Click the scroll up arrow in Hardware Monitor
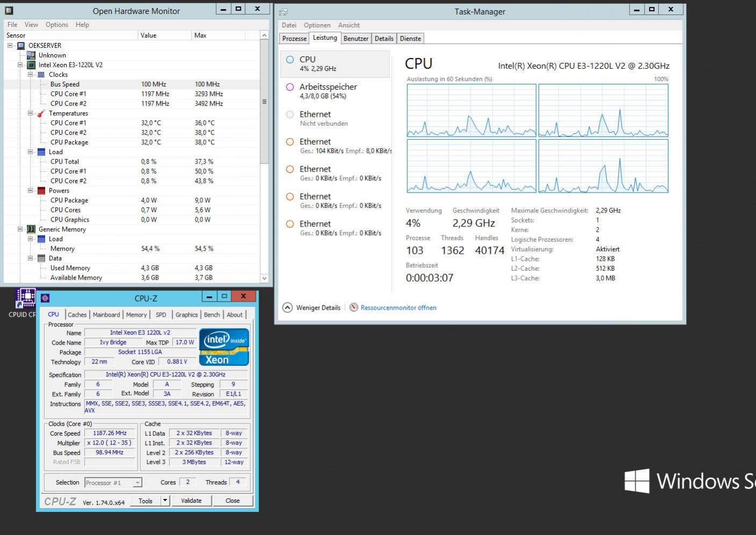 click(x=264, y=35)
